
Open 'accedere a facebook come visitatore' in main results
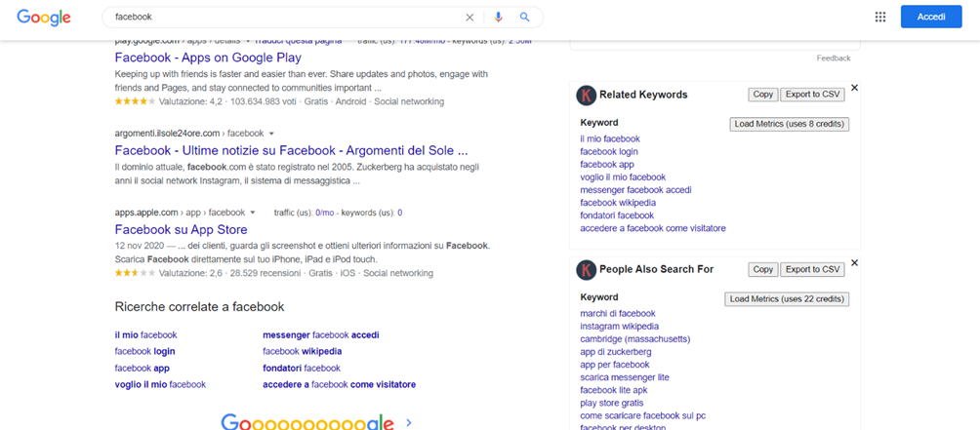tap(339, 384)
